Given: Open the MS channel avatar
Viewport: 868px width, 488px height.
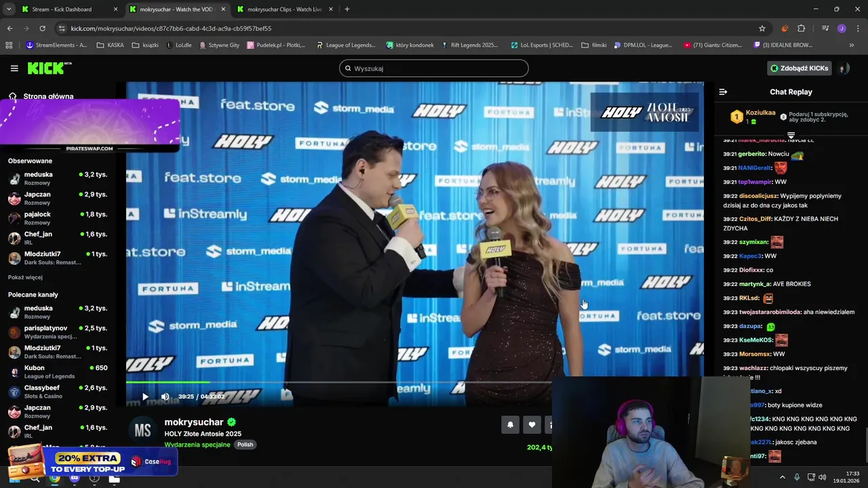Looking at the screenshot, I should (142, 430).
